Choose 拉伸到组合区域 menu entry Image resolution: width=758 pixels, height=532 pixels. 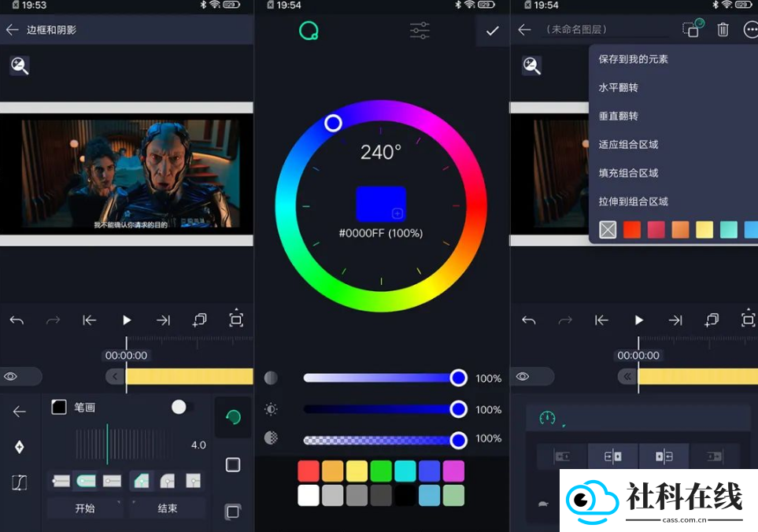click(x=634, y=201)
